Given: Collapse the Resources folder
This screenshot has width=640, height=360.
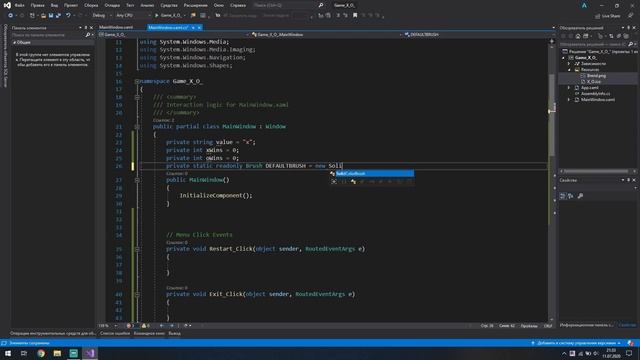Looking at the screenshot, I should [569, 70].
